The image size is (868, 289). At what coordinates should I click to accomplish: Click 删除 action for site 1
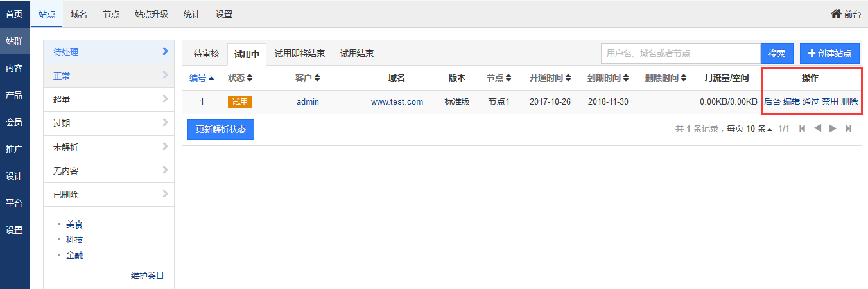click(x=849, y=101)
